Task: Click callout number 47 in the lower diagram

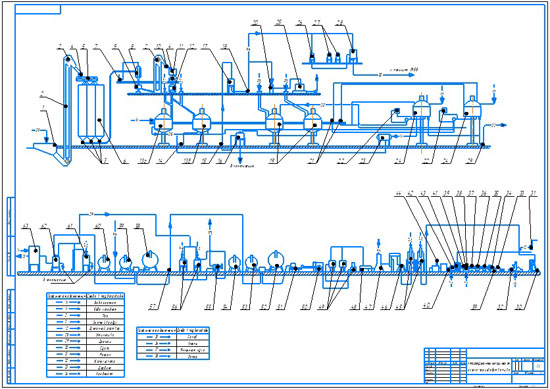Action: click(368, 307)
